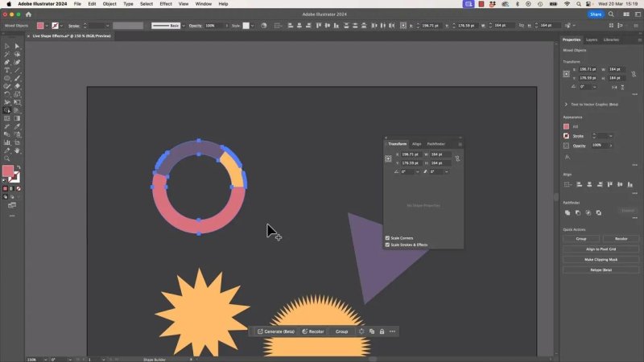
Task: Toggle Scale Strokes & Effects checkbox
Action: (387, 245)
